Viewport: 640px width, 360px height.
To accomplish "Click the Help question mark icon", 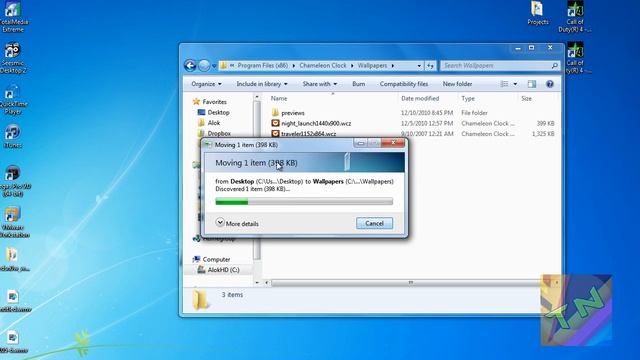I will tap(550, 84).
